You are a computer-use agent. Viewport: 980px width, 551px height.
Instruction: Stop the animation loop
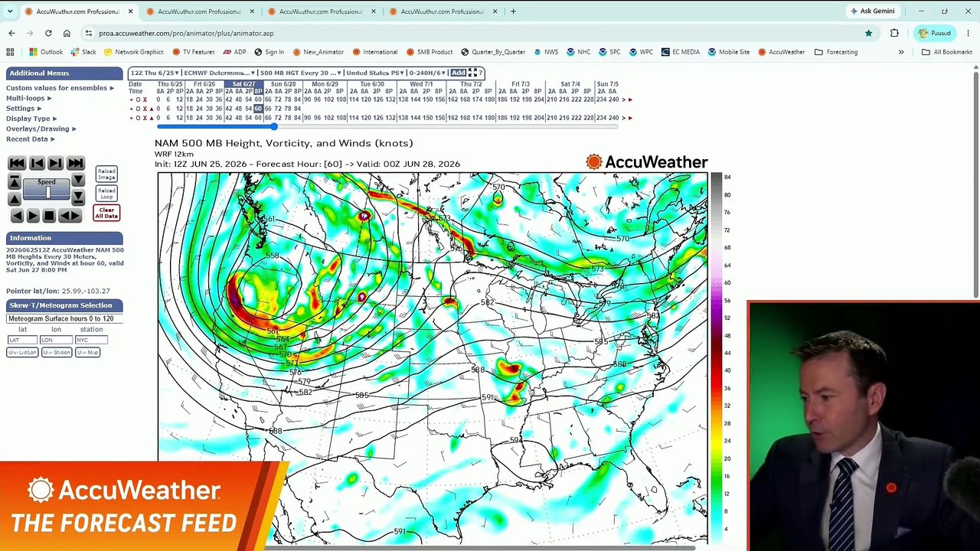pyautogui.click(x=49, y=216)
